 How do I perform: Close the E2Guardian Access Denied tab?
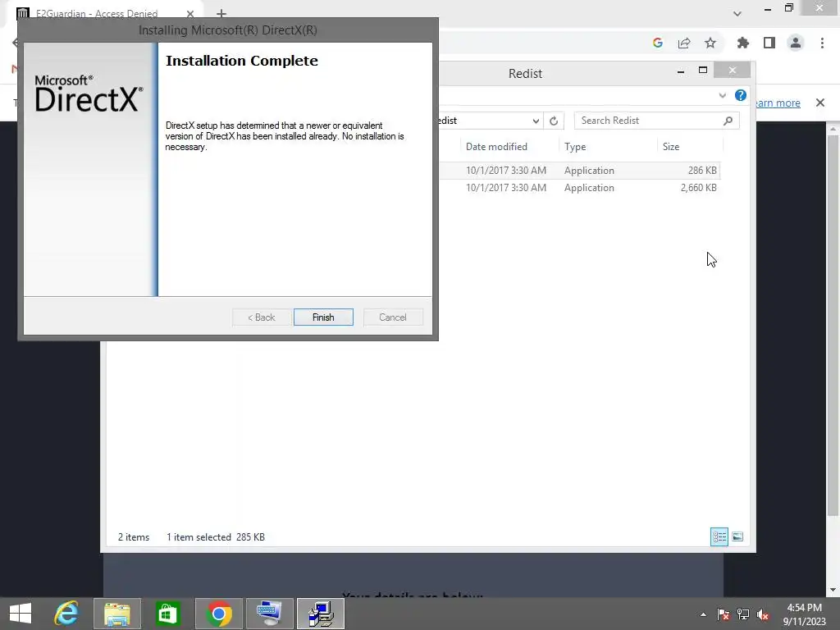coord(190,14)
